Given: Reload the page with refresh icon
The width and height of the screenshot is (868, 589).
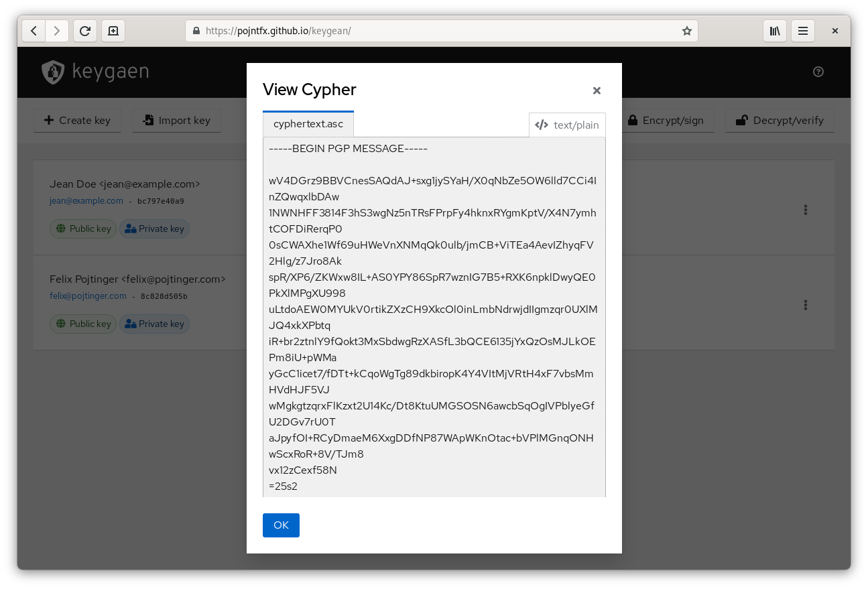Looking at the screenshot, I should 85,31.
